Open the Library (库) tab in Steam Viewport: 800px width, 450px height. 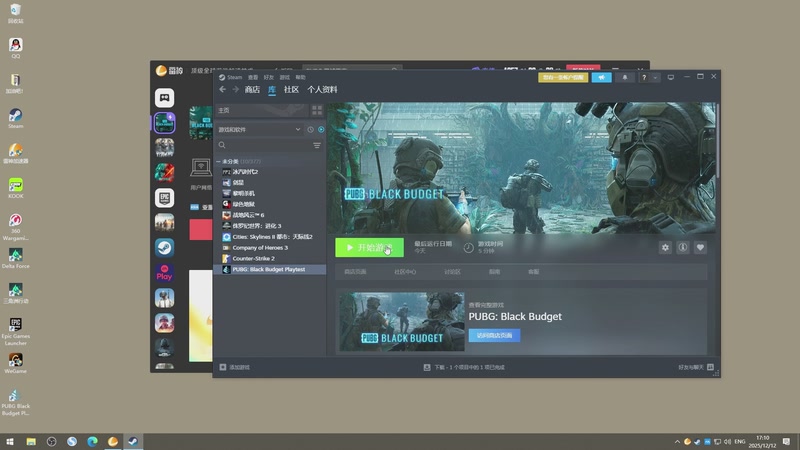272,89
